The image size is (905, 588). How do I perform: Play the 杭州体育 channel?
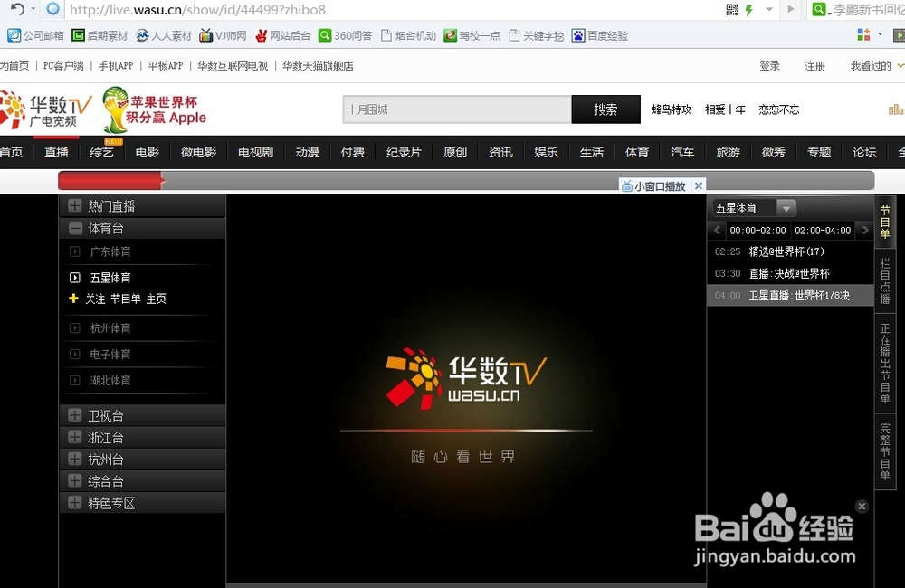(110, 328)
